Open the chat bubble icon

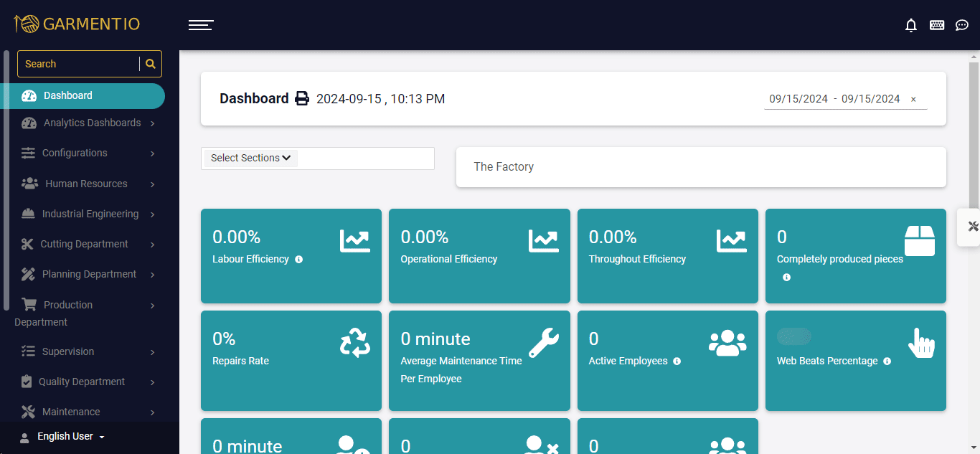click(x=962, y=25)
